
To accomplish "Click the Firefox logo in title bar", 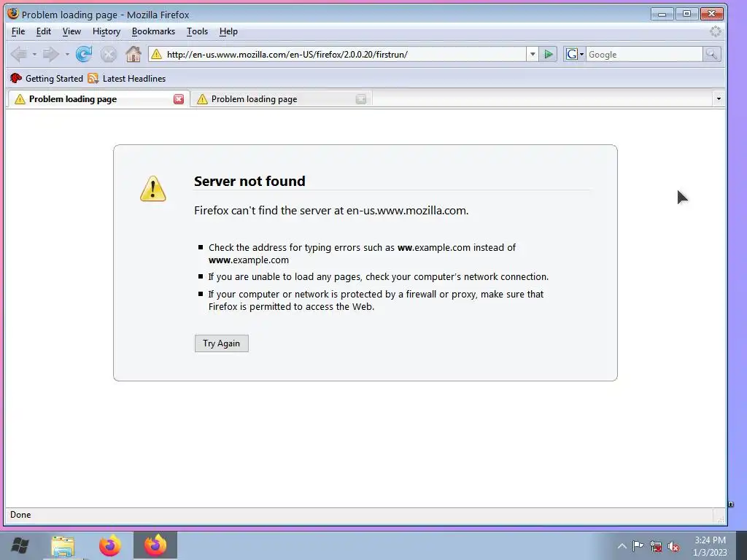I will pyautogui.click(x=13, y=14).
